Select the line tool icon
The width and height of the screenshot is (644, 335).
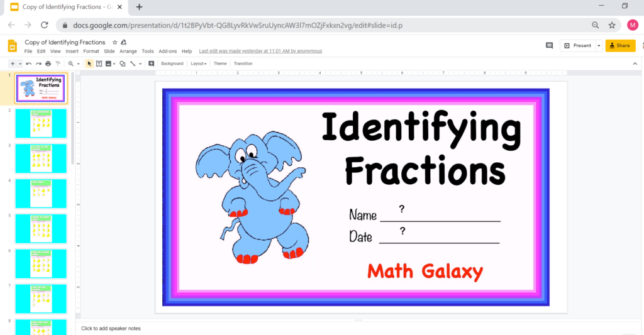133,63
